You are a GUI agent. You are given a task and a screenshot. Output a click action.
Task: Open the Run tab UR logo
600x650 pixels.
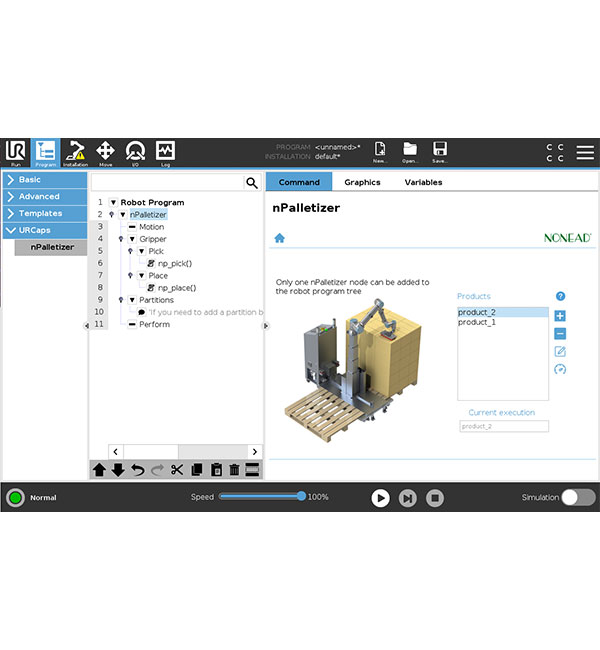[15, 151]
